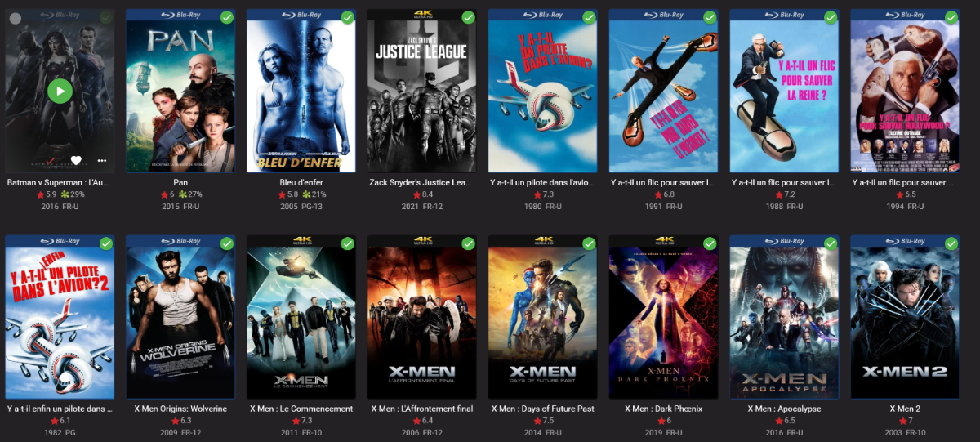Click the watched check on the 1980 airplane poster
The width and height of the screenshot is (980, 442).
coord(589,17)
